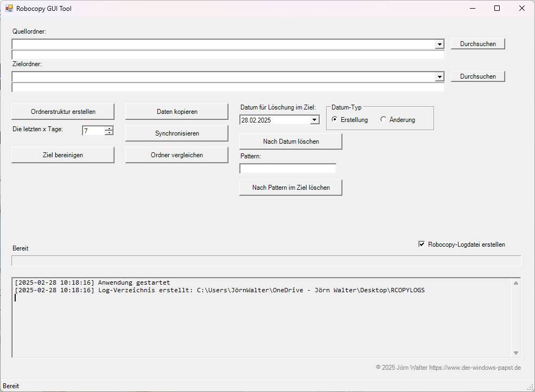Browse for target folder with Durchsuchen
The width and height of the screenshot is (535, 392).
[477, 76]
